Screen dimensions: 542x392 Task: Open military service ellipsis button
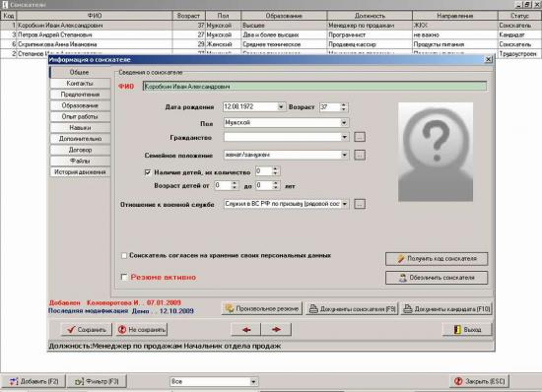click(x=360, y=204)
